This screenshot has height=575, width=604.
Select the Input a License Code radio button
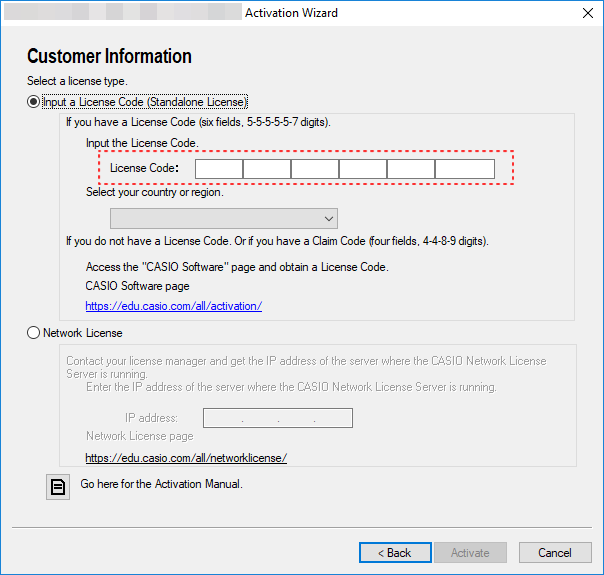pos(34,102)
